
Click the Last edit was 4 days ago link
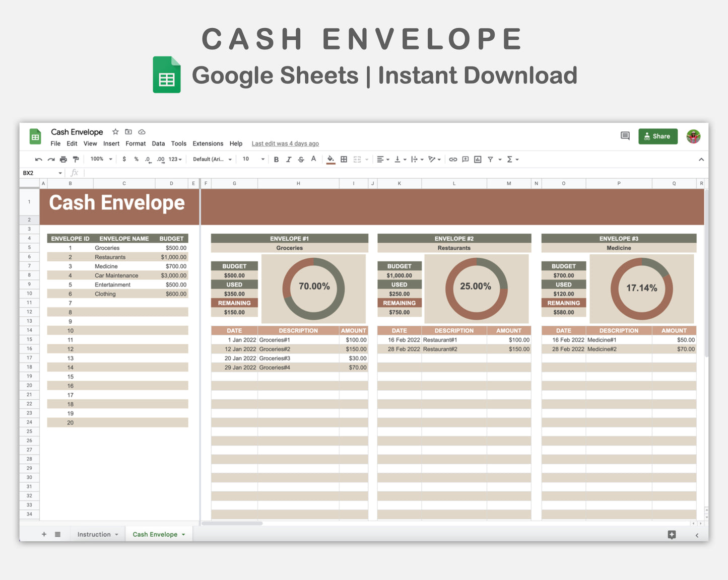point(285,143)
